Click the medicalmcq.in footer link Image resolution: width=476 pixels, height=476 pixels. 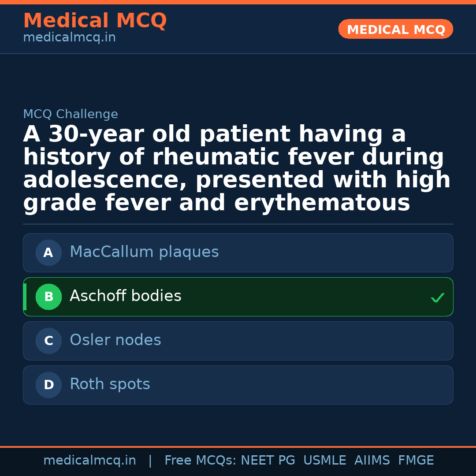(90, 460)
